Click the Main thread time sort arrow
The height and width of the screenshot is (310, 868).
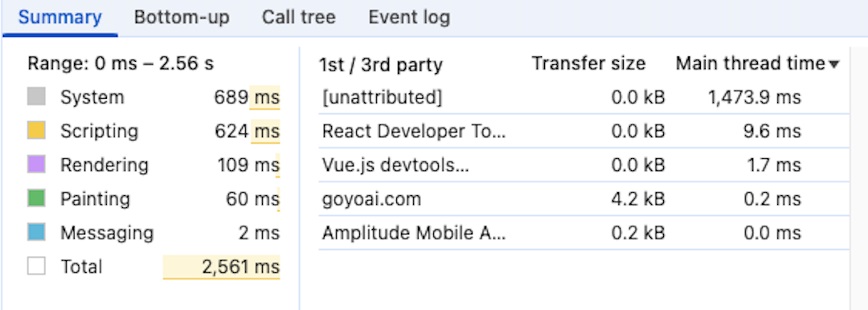(834, 65)
